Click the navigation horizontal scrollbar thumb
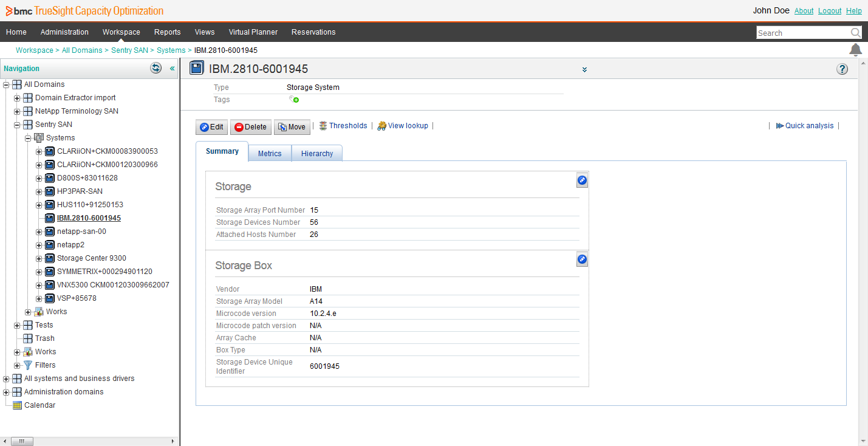This screenshot has width=868, height=446. pyautogui.click(x=21, y=441)
